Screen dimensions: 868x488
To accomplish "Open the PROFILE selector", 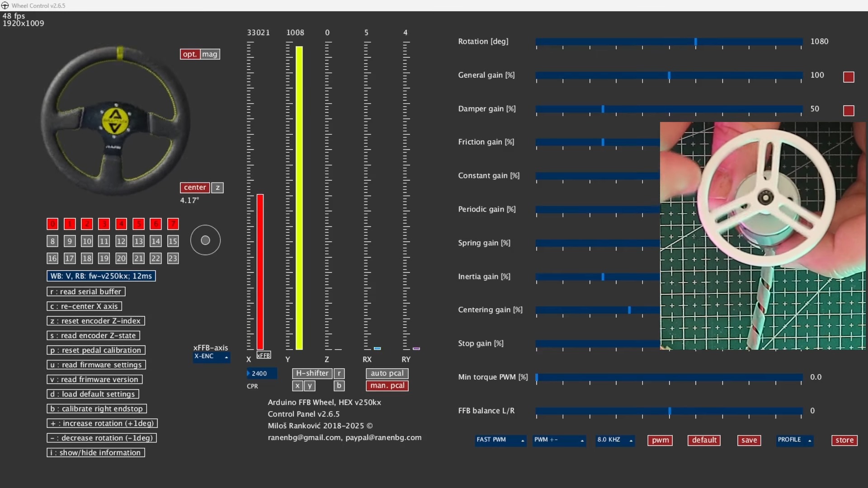I will [x=794, y=440].
